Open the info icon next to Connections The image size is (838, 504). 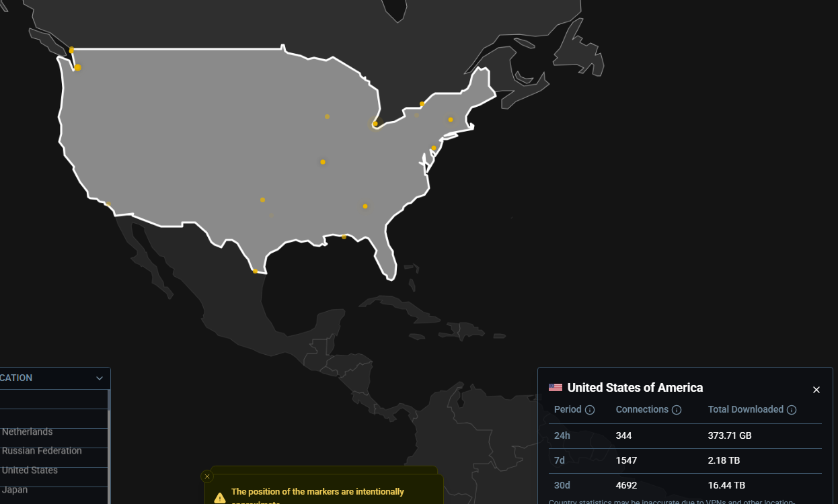click(x=677, y=410)
